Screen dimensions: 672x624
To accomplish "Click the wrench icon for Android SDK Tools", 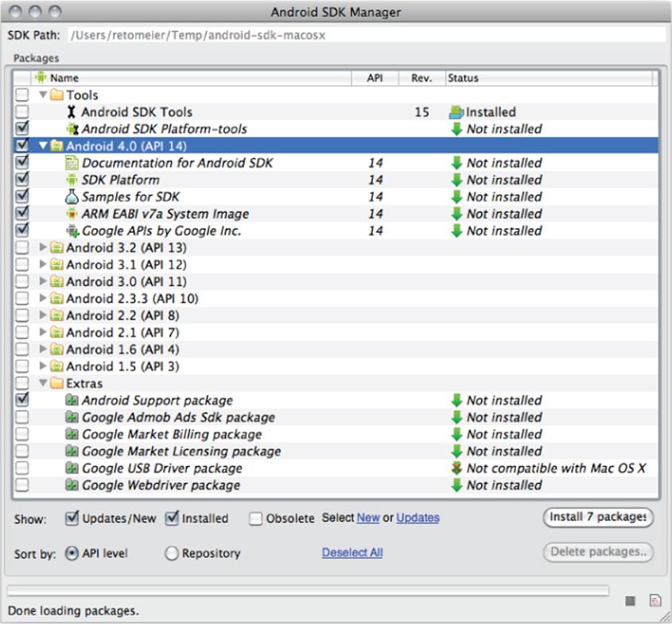I will click(71, 112).
